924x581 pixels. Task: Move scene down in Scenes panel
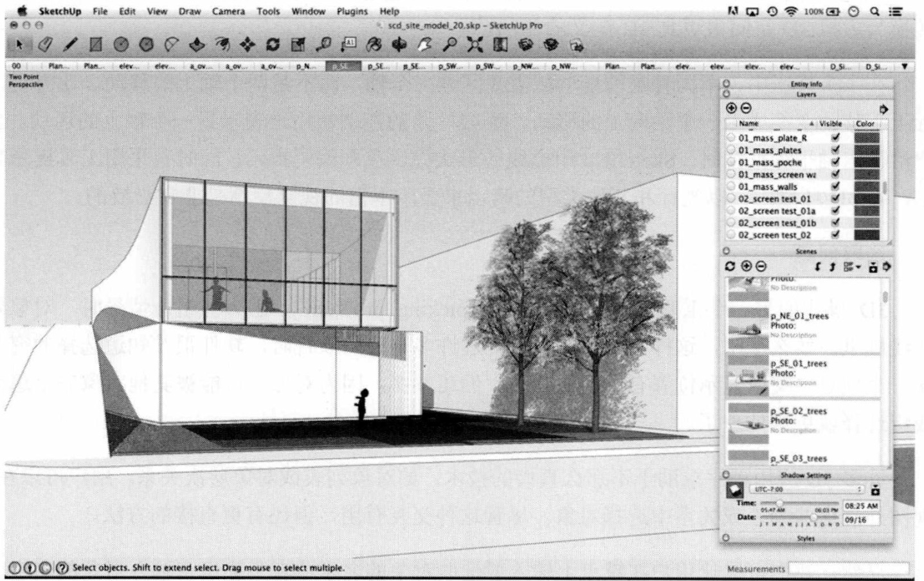[x=818, y=266]
